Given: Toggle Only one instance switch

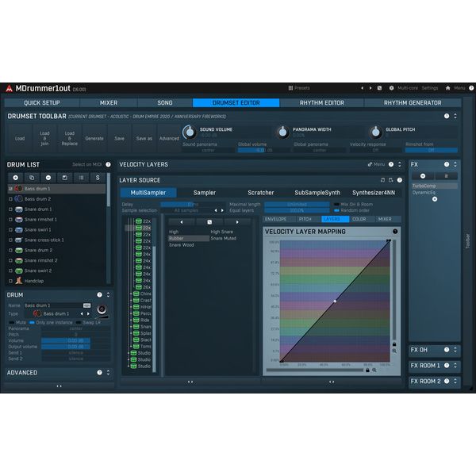Looking at the screenshot, I should point(32,322).
